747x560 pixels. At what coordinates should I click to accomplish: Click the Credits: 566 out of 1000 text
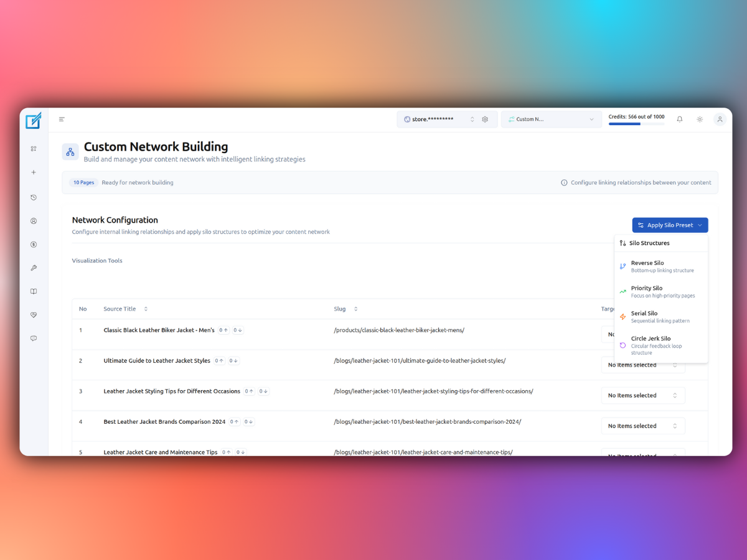tap(636, 116)
